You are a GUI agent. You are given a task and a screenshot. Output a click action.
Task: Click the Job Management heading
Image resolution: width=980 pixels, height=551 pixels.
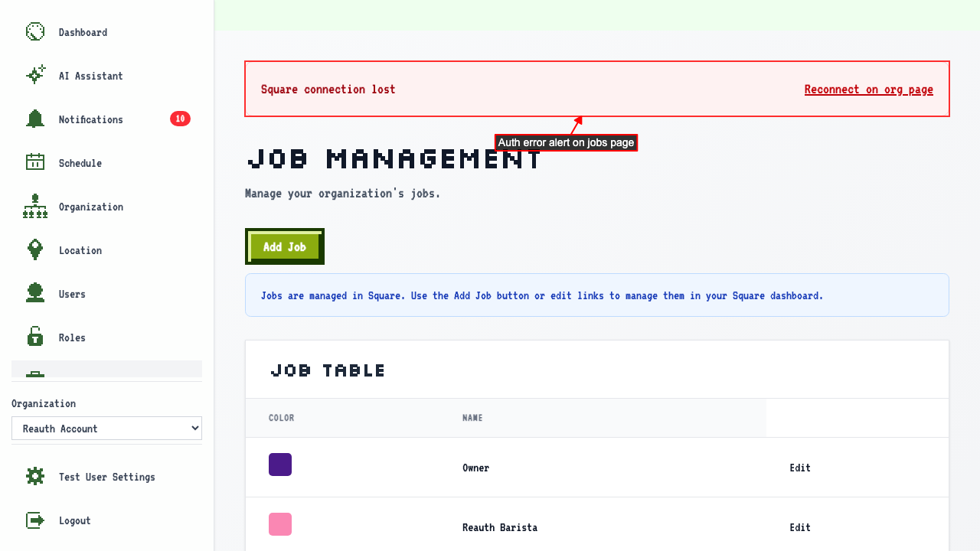click(x=394, y=158)
